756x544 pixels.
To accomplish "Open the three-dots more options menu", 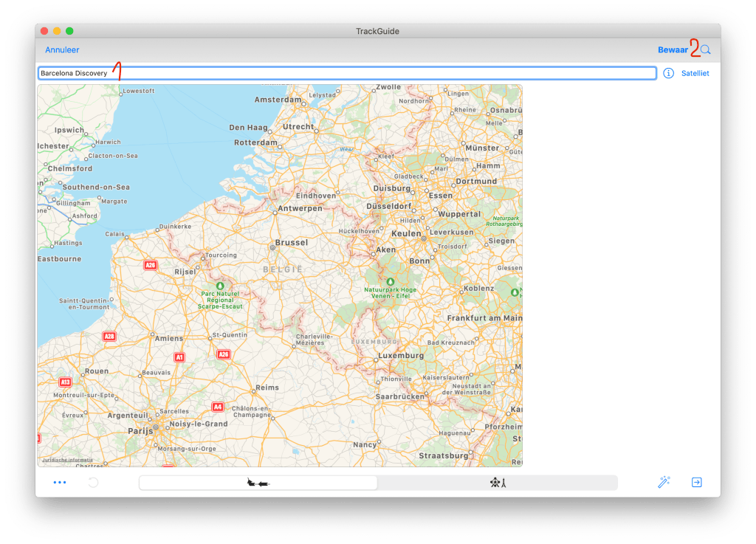I will coord(60,483).
